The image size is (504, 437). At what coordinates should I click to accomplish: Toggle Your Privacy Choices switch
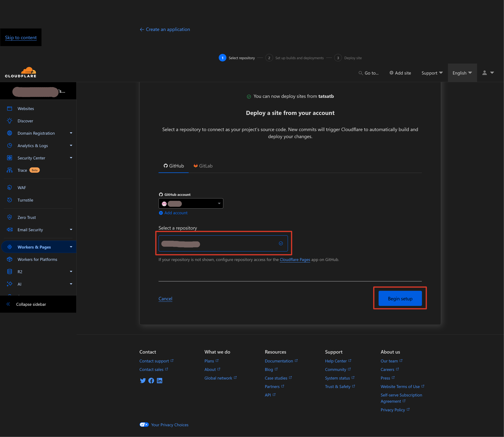pos(144,424)
